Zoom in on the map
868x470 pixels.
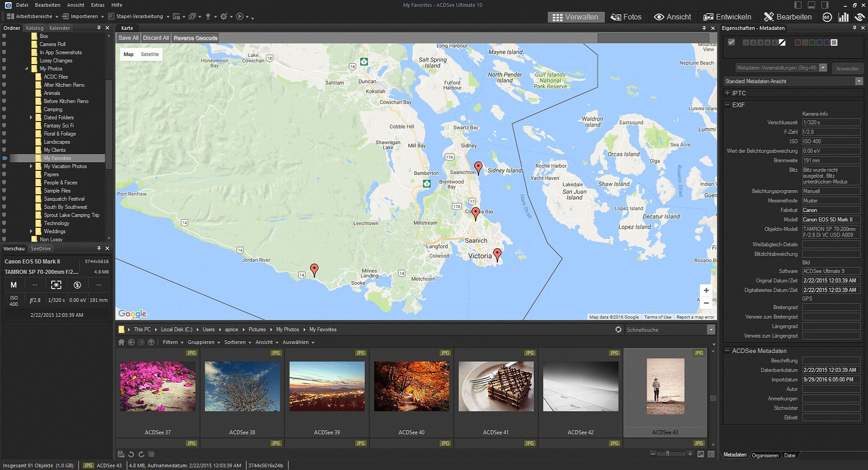click(x=706, y=290)
